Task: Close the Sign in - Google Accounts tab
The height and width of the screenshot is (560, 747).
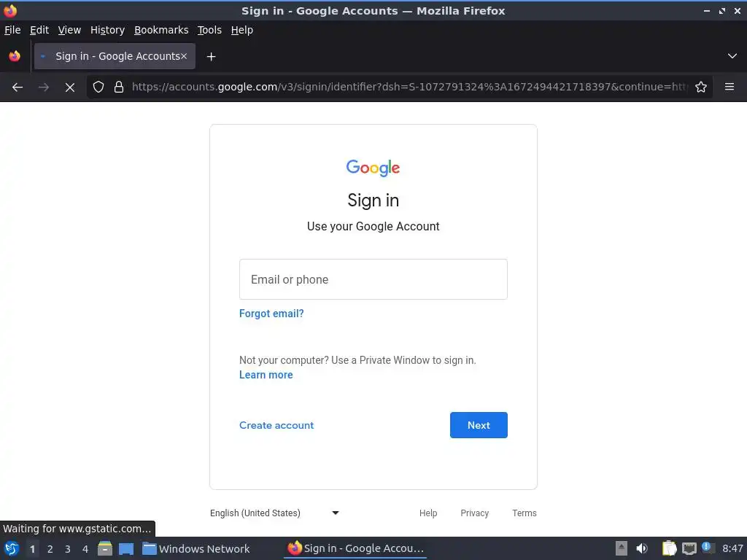Action: tap(184, 56)
